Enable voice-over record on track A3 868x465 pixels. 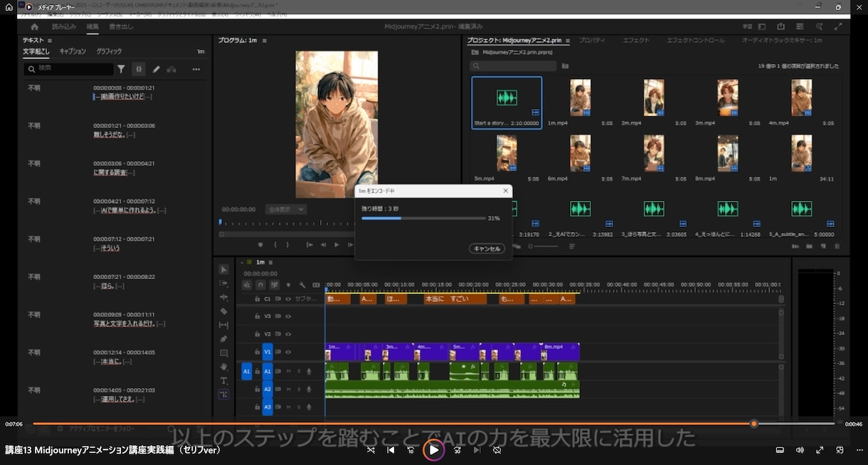click(309, 407)
